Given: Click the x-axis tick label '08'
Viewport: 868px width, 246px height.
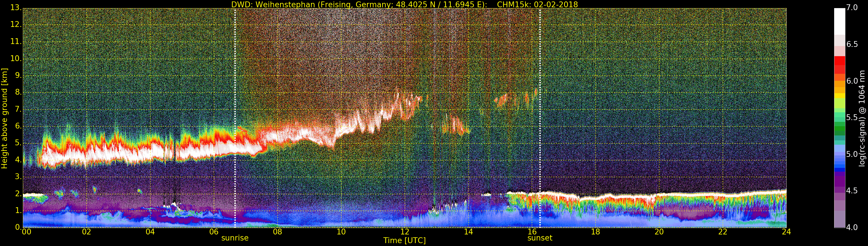Looking at the screenshot, I should click(277, 232).
